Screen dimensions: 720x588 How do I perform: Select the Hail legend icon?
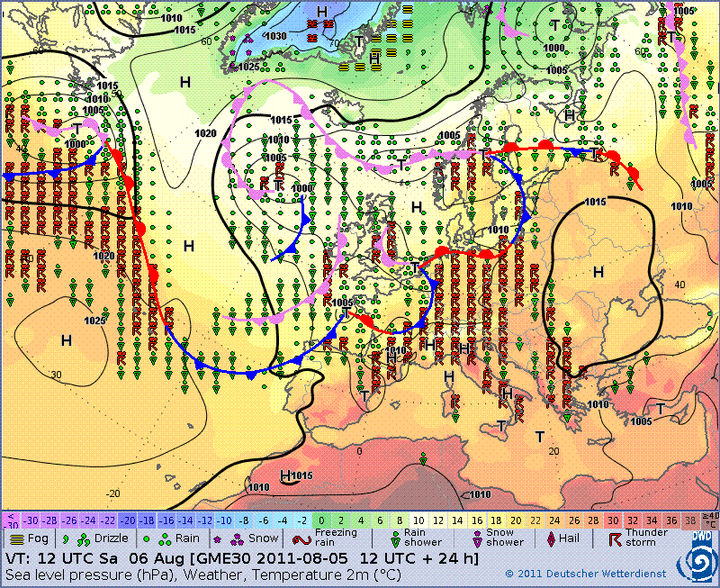tap(551, 538)
